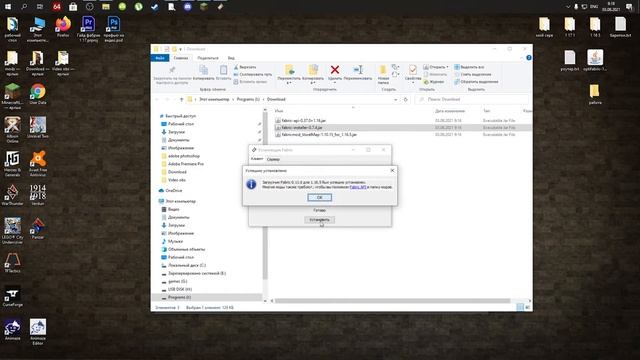Open Загрузки under quick access
The height and width of the screenshot is (360, 640).
coord(176,132)
